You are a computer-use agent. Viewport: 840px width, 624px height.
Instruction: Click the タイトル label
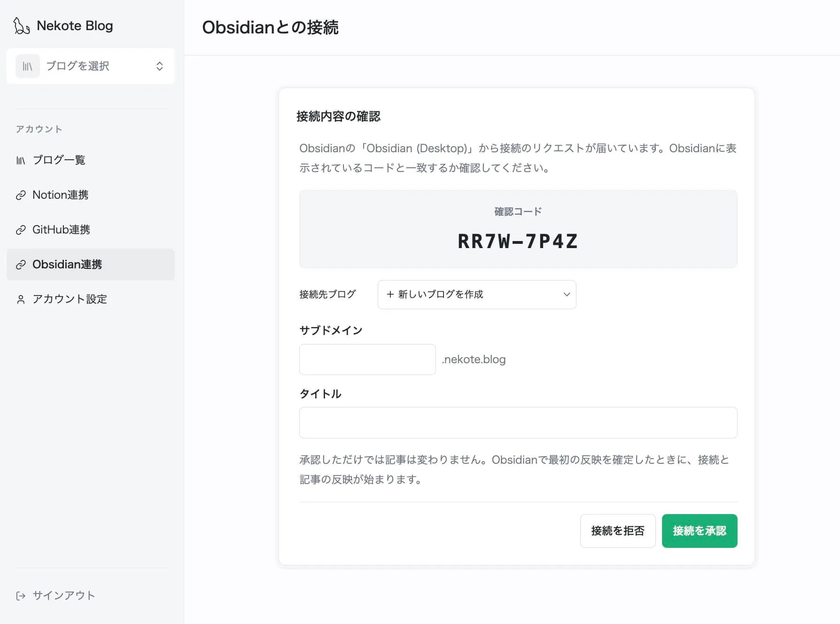tap(320, 394)
